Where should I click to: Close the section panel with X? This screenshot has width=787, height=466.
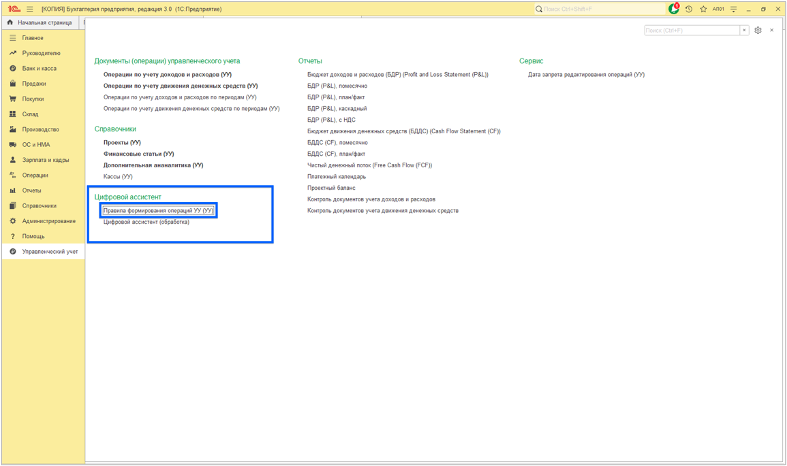(772, 30)
